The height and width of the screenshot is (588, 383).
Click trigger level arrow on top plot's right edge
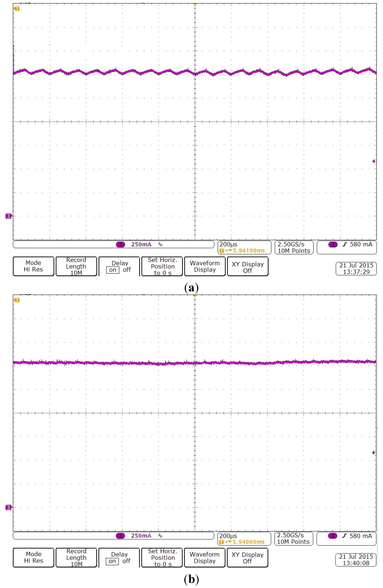pos(374,161)
